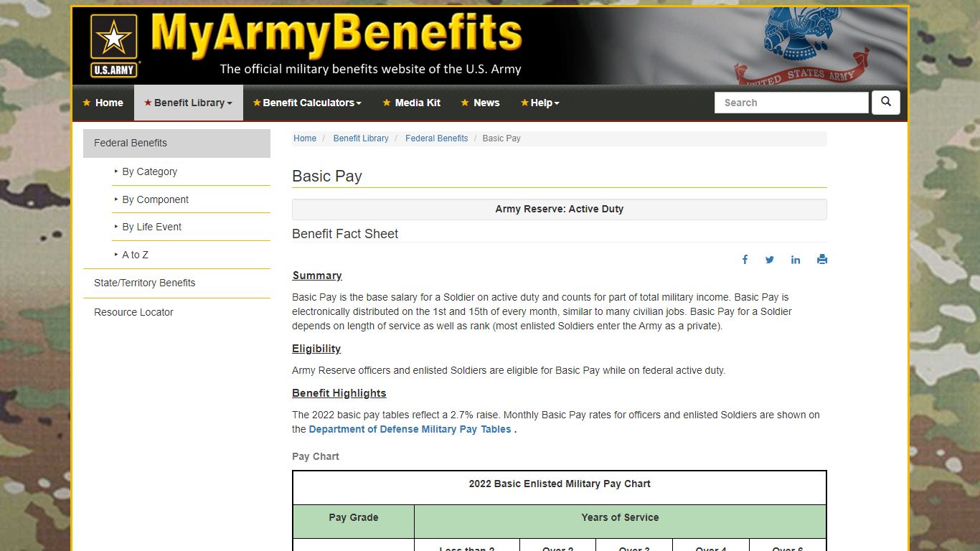Screen dimensions: 980x551
Task: Click the Basic Pay page heading
Action: point(327,176)
